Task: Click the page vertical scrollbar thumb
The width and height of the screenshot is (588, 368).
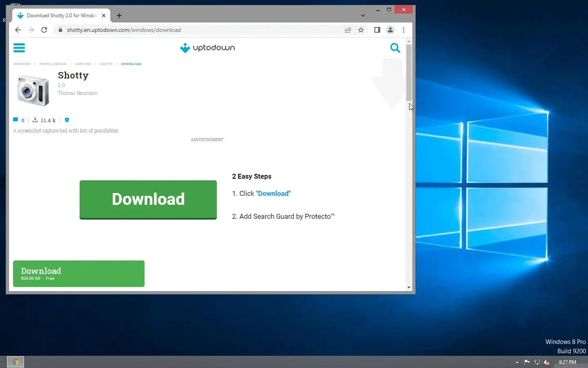Action: click(409, 72)
